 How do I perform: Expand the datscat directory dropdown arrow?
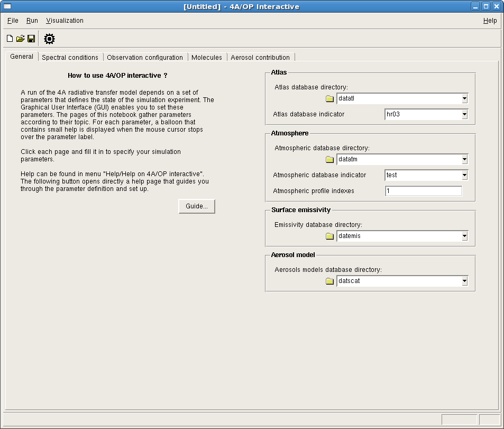pyautogui.click(x=464, y=281)
